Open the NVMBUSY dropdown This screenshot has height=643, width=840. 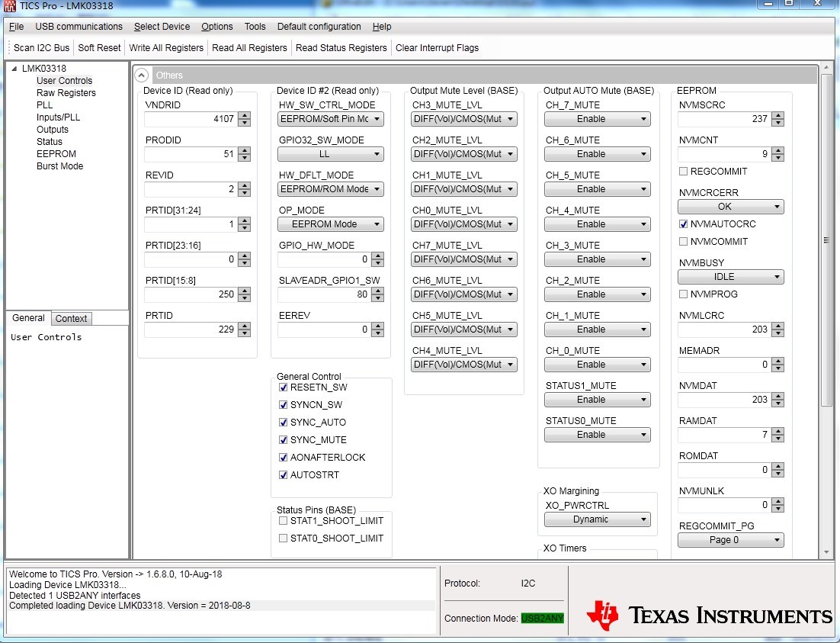[x=731, y=277]
